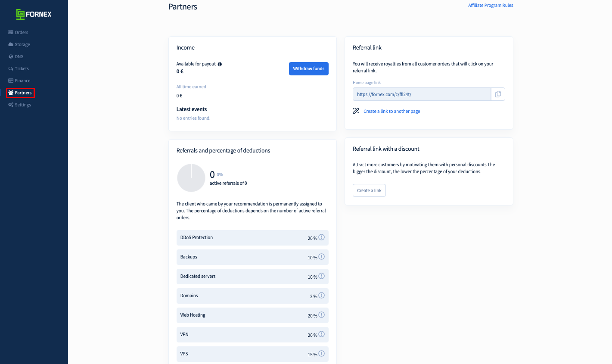Click info icon in DDoS Protection row

click(x=321, y=237)
